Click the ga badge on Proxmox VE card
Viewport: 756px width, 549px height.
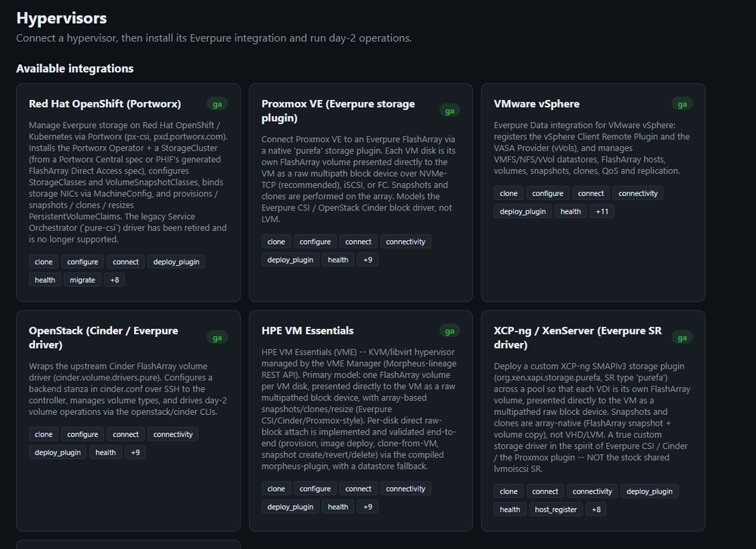(x=450, y=111)
